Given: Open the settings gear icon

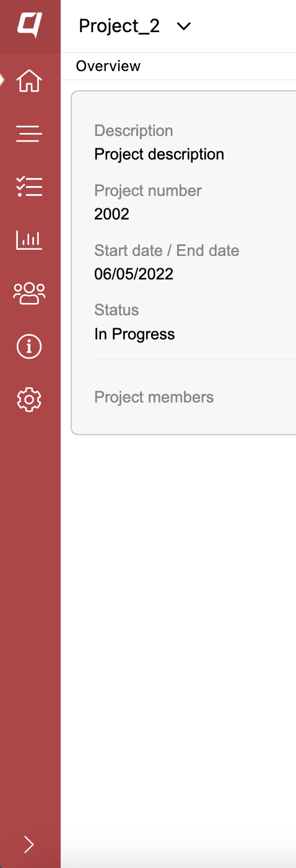Looking at the screenshot, I should click(29, 400).
